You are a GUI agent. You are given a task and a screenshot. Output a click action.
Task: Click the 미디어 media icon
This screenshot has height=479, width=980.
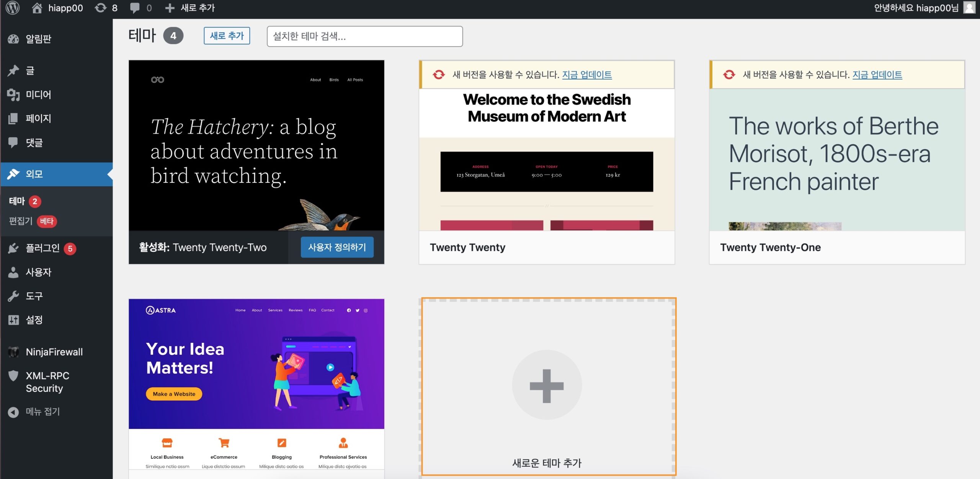[13, 94]
